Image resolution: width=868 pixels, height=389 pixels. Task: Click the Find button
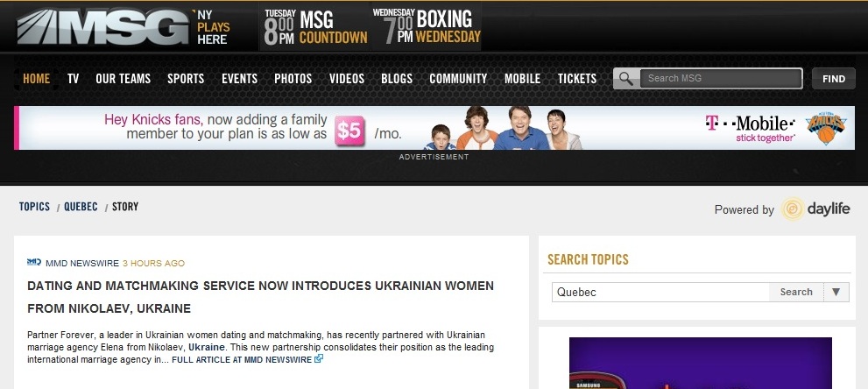click(x=834, y=79)
